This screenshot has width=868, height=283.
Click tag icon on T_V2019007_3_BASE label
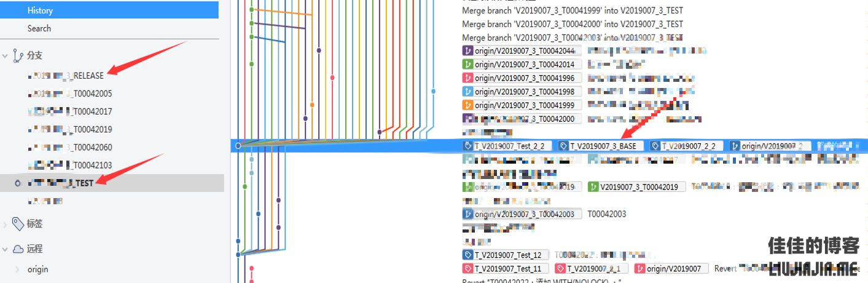coord(563,146)
